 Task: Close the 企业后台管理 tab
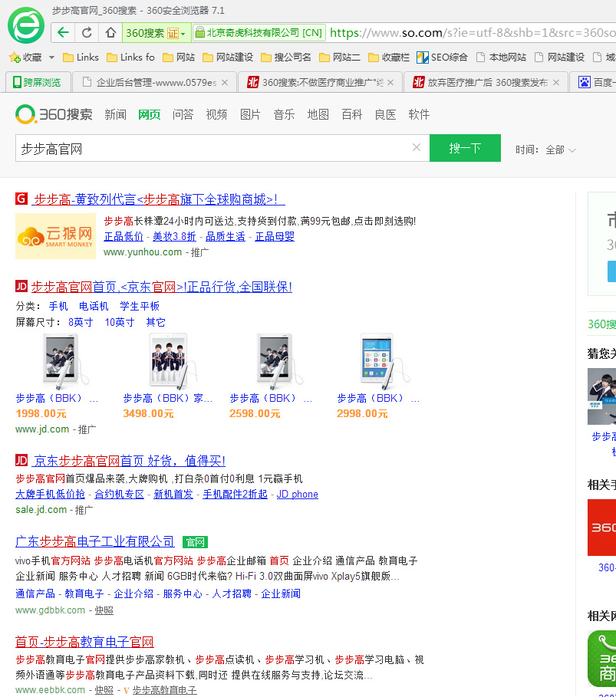(225, 82)
